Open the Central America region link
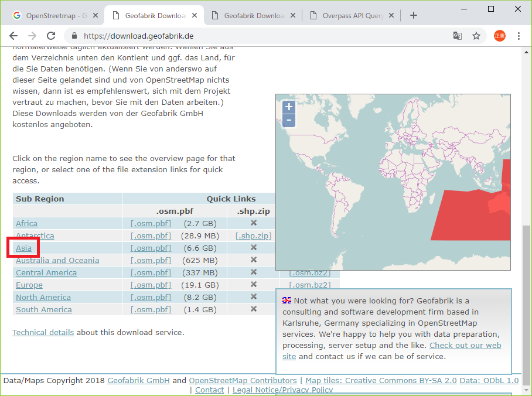Image resolution: width=532 pixels, height=396 pixels. [x=46, y=272]
